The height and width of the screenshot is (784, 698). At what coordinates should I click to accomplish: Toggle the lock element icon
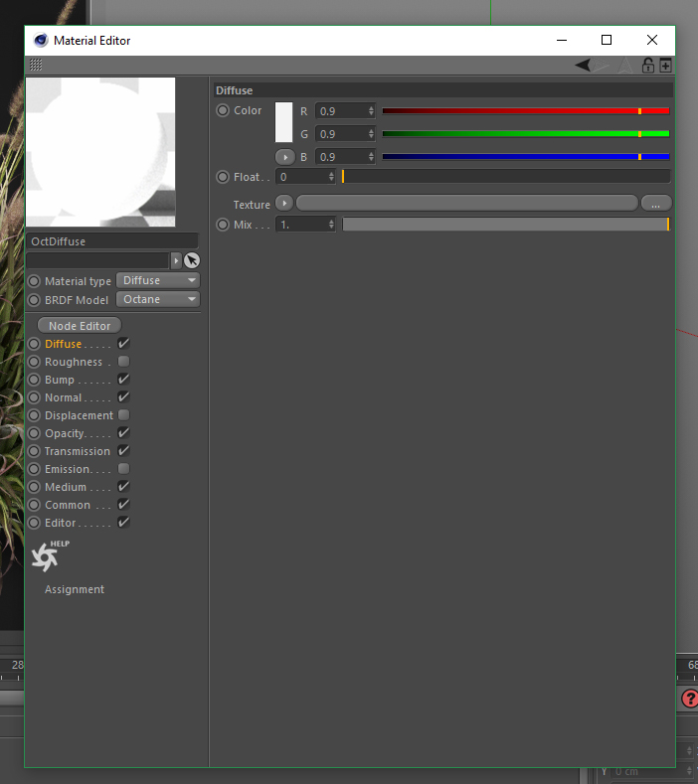(648, 65)
